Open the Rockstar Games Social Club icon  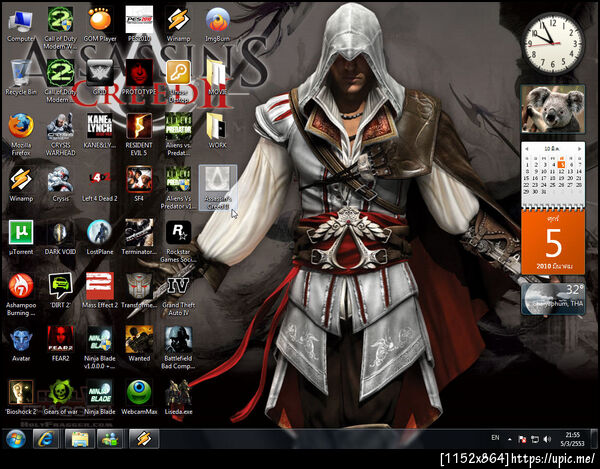click(178, 241)
